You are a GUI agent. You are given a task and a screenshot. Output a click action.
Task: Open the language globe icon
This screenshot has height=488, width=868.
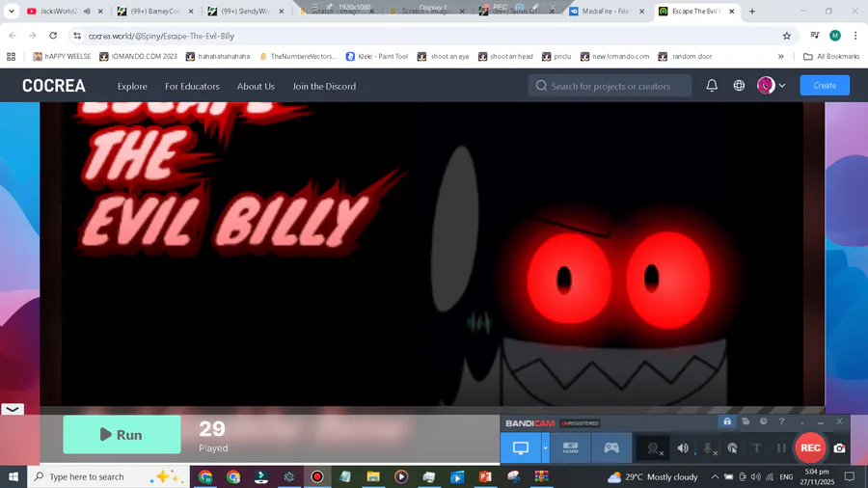coord(739,86)
